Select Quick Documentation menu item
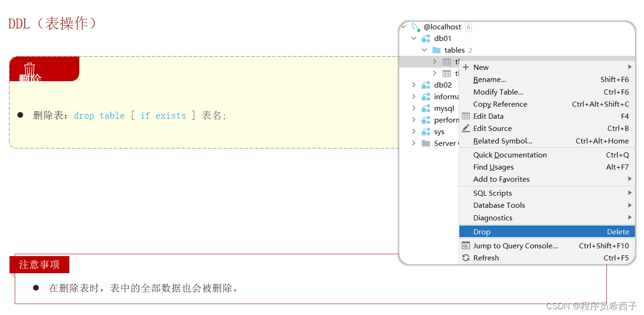 click(x=547, y=155)
